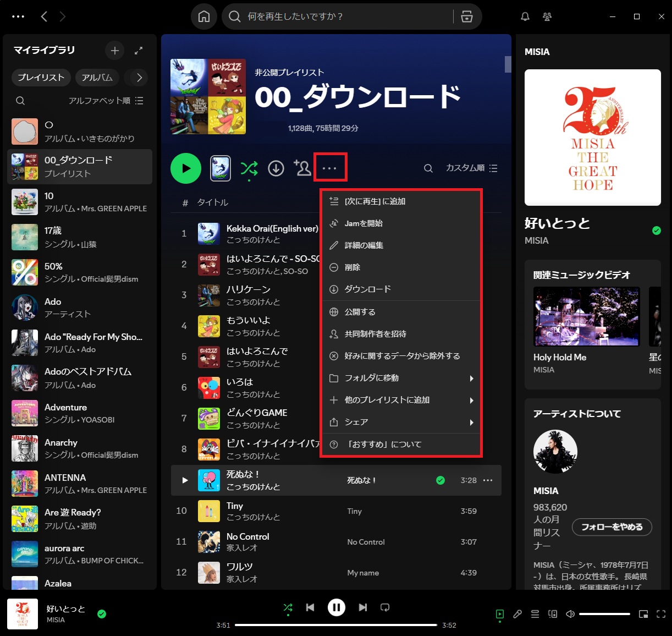Toggle the Now Playing view icon

500,614
